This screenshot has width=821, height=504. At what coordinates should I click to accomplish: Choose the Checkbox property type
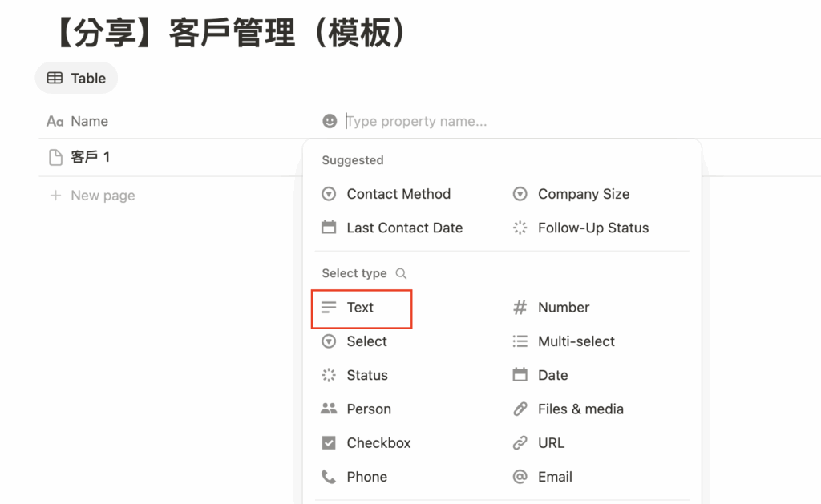tap(378, 443)
